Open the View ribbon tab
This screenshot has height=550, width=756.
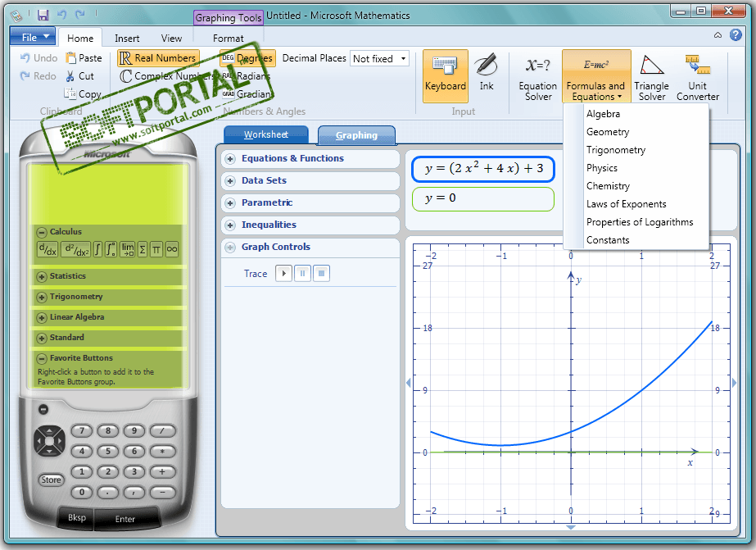[x=172, y=38]
